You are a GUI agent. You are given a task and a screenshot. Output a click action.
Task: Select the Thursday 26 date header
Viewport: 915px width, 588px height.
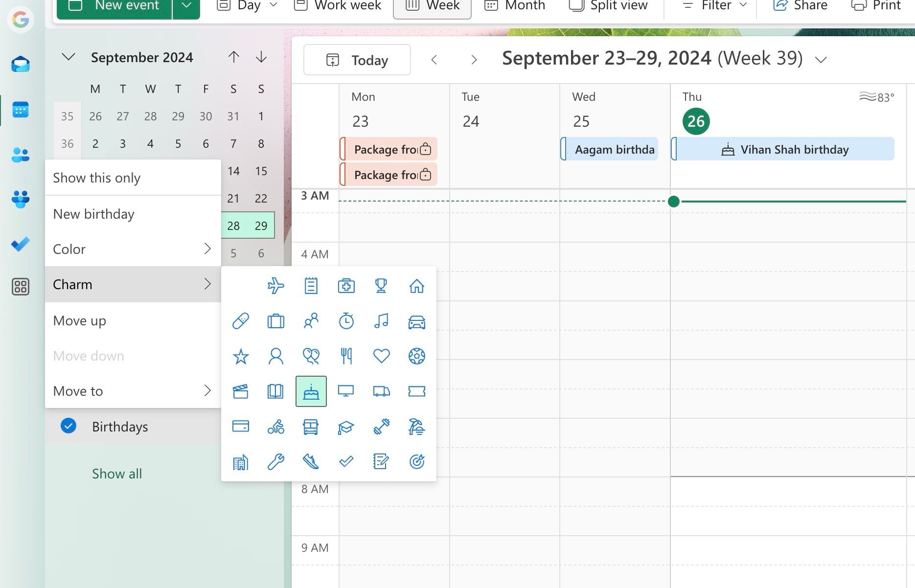[x=696, y=121]
